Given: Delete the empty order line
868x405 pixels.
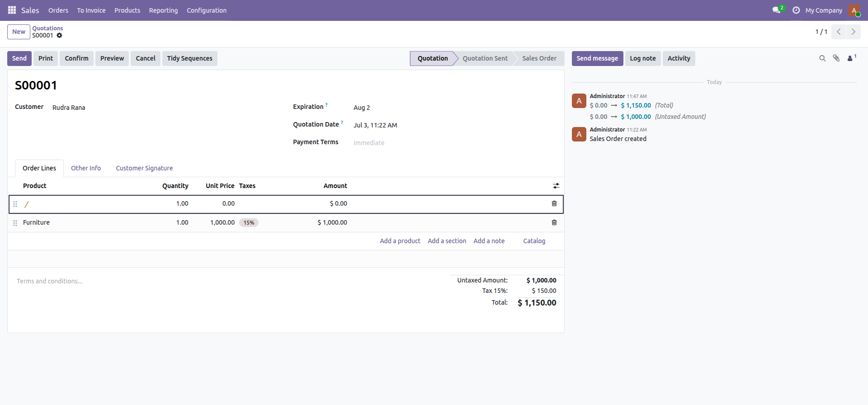Looking at the screenshot, I should tap(554, 203).
